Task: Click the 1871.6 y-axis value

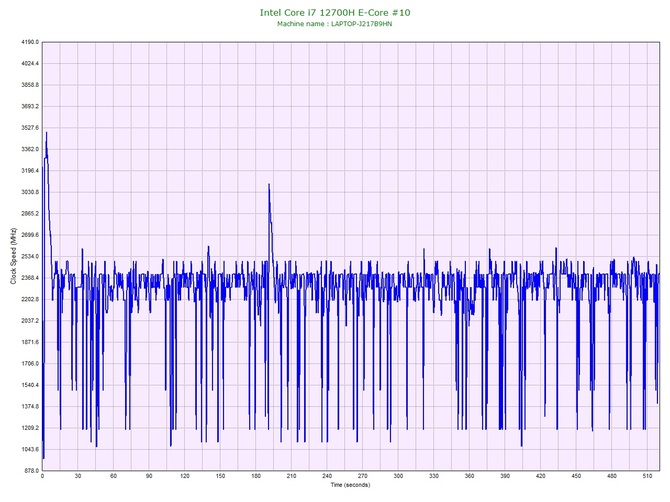Action: pos(30,342)
